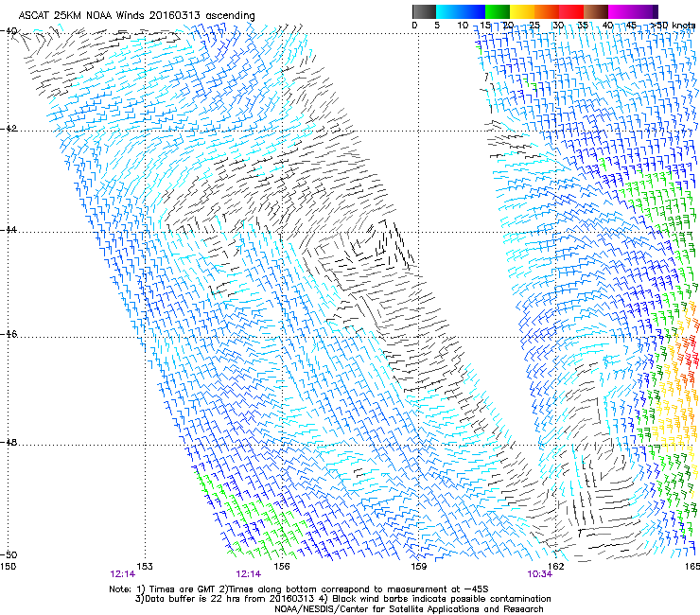Click the '25' label under the color bar
This screenshot has width=700, height=615.
[534, 26]
